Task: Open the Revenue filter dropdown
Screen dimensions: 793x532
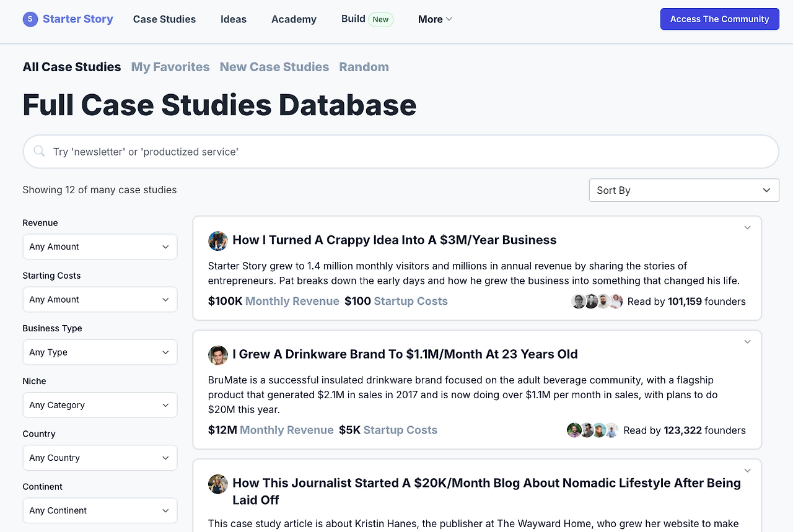Action: coord(100,246)
